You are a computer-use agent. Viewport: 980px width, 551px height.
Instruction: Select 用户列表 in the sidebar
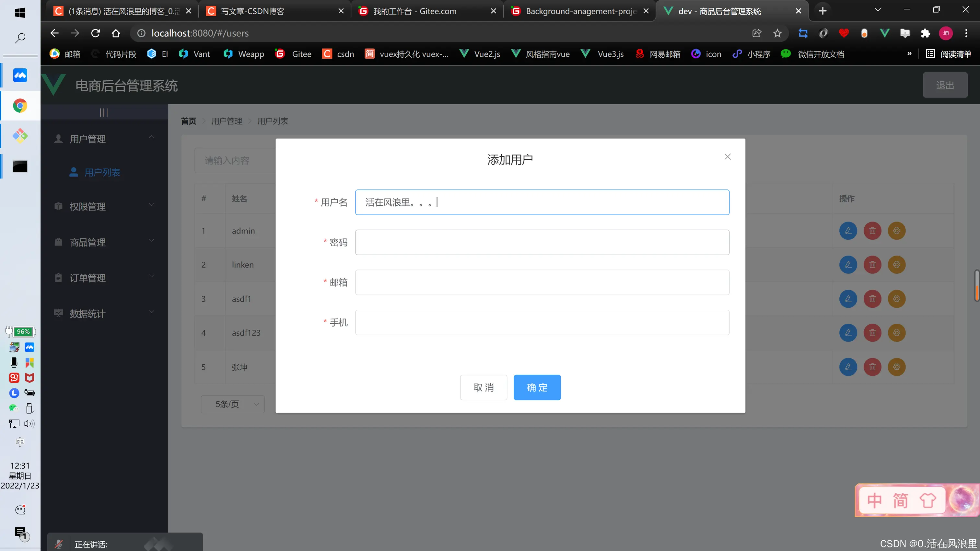tap(102, 173)
